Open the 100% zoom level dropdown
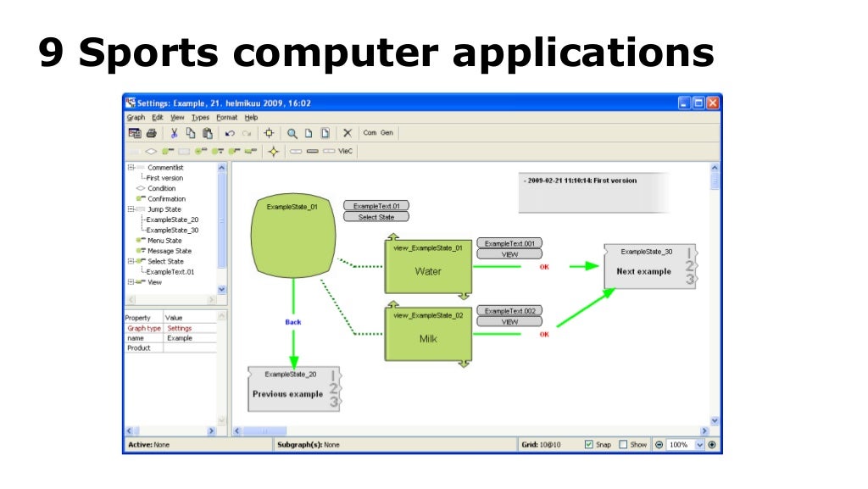868x489 pixels. (699, 444)
